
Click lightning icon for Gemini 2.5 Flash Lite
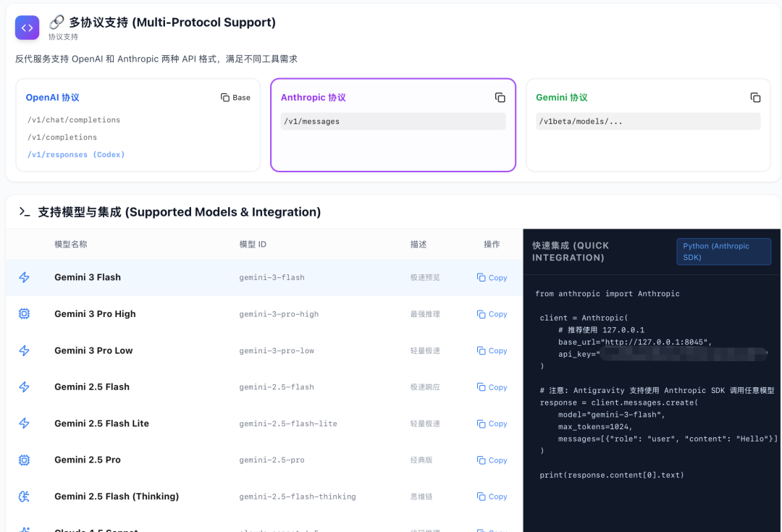click(x=24, y=423)
